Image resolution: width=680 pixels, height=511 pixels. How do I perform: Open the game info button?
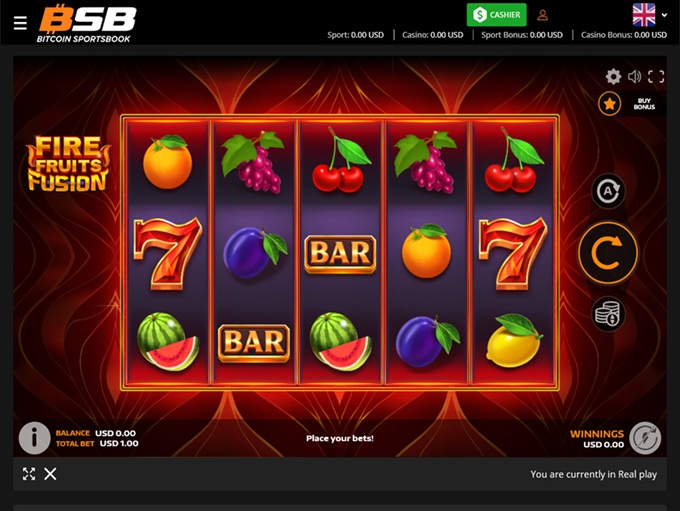pyautogui.click(x=34, y=438)
